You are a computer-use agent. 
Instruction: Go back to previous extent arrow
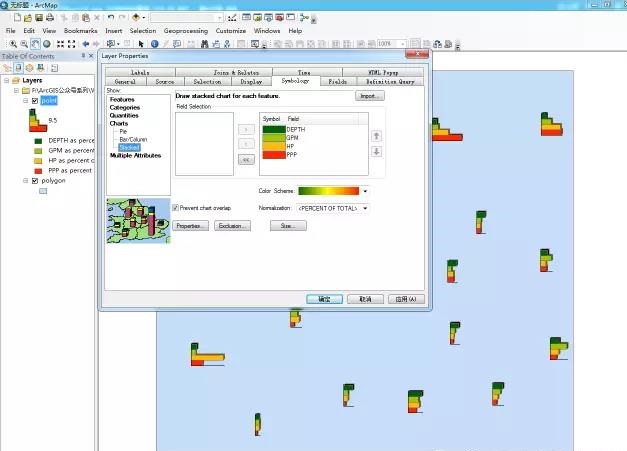click(86, 44)
